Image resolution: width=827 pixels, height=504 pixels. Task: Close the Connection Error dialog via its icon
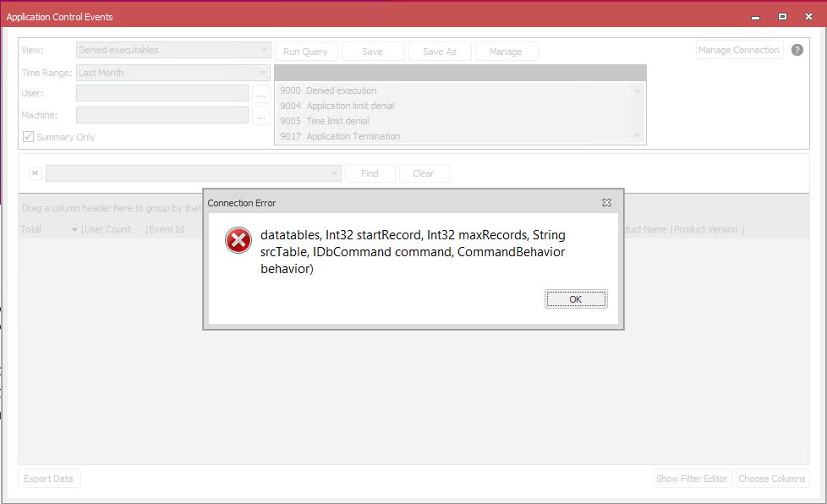pyautogui.click(x=606, y=203)
